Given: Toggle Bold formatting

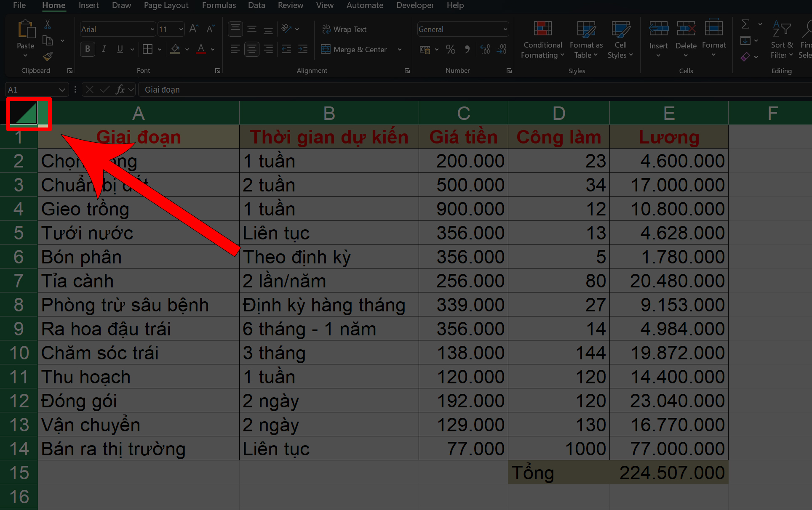Looking at the screenshot, I should [x=88, y=49].
